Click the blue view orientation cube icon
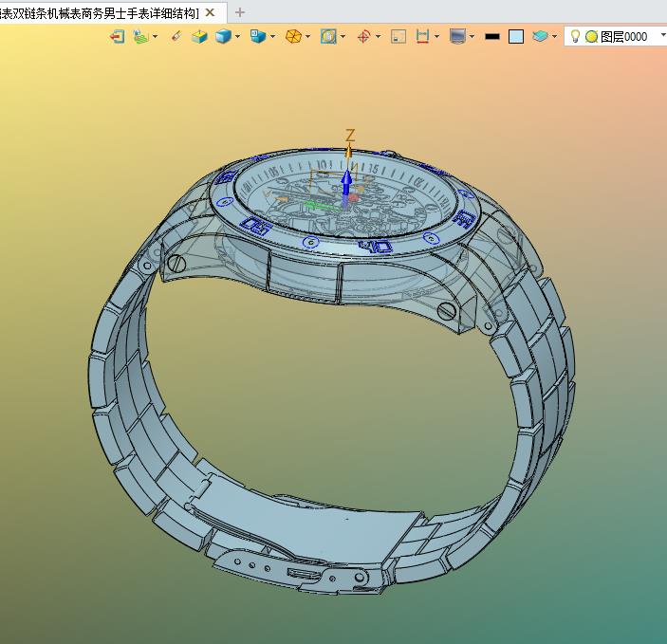The width and height of the screenshot is (667, 644). (258, 37)
